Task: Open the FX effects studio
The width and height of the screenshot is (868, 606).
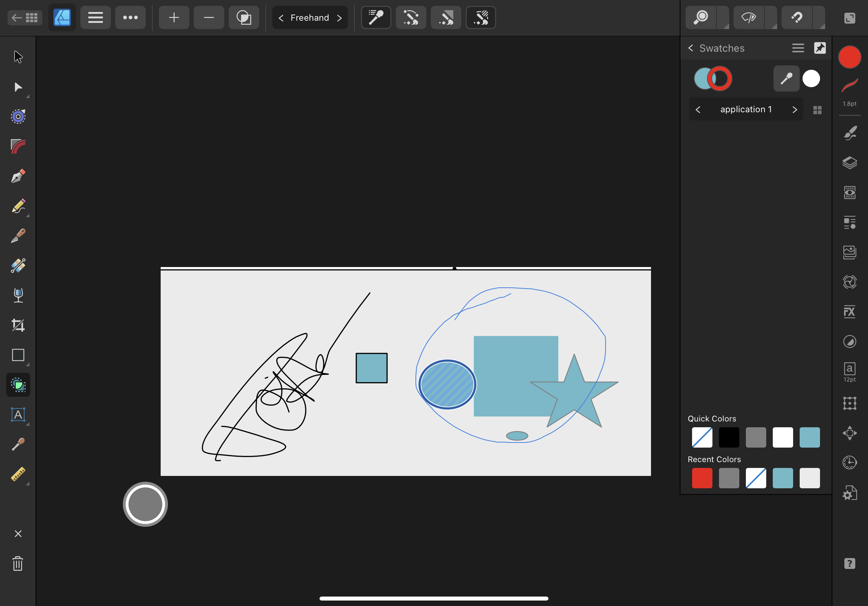Action: pos(850,311)
